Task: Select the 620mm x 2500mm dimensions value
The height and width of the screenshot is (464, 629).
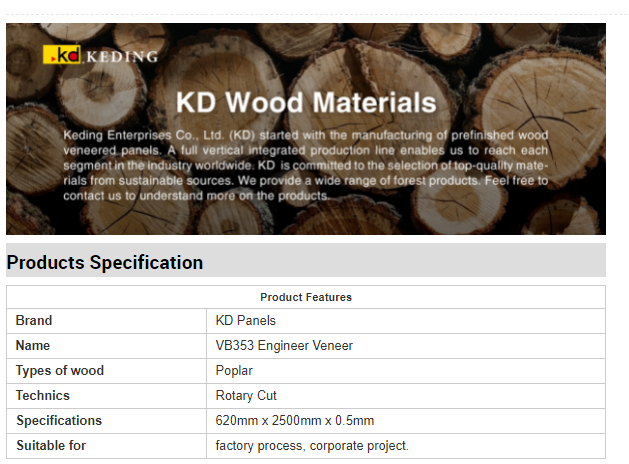Action: point(294,421)
